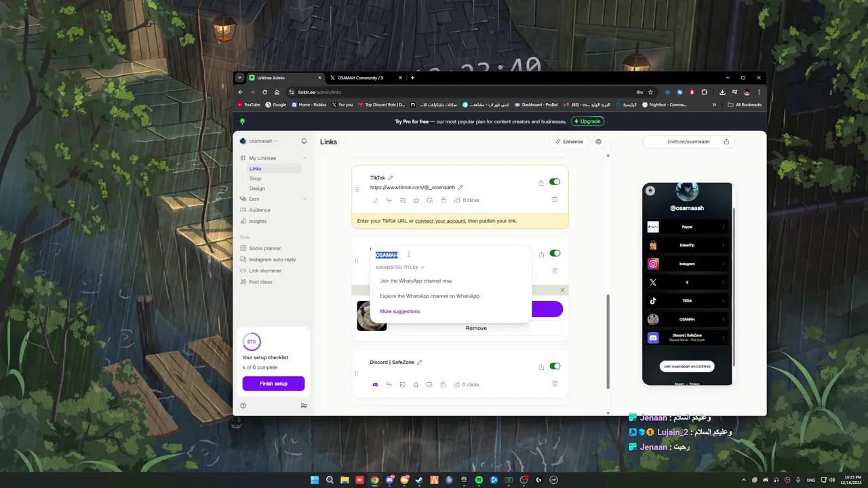868x488 pixels.
Task: Open Paypal link in phone preview
Action: point(687,226)
